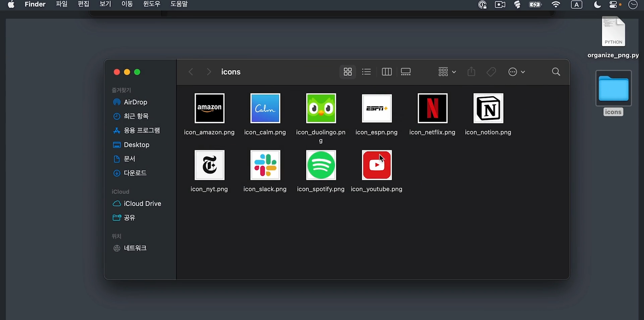Screen dimensions: 644x320
Task: Open the Finder menu
Action: [35, 4]
